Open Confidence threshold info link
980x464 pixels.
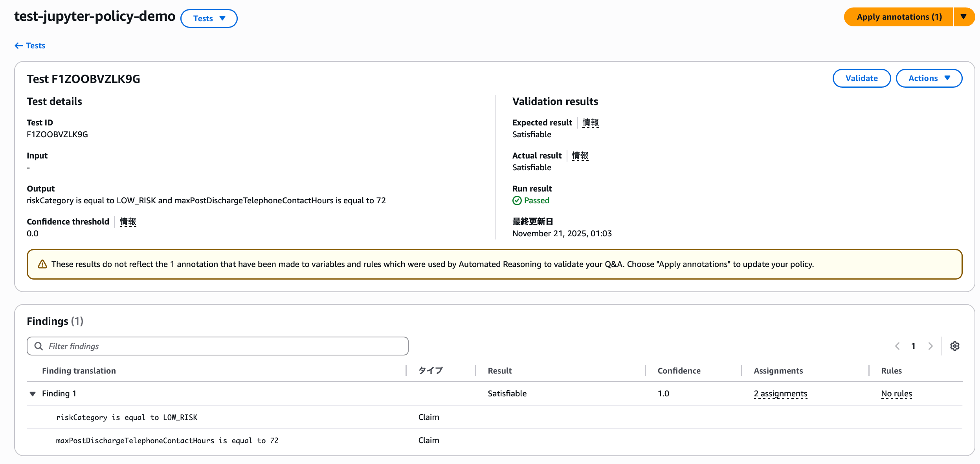[x=128, y=222]
